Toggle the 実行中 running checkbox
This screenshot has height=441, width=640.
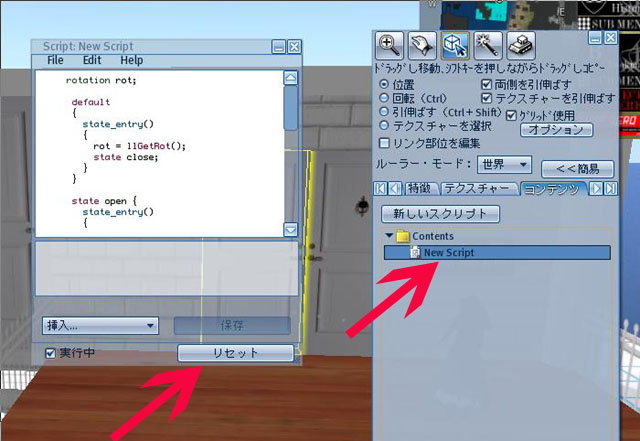(50, 353)
